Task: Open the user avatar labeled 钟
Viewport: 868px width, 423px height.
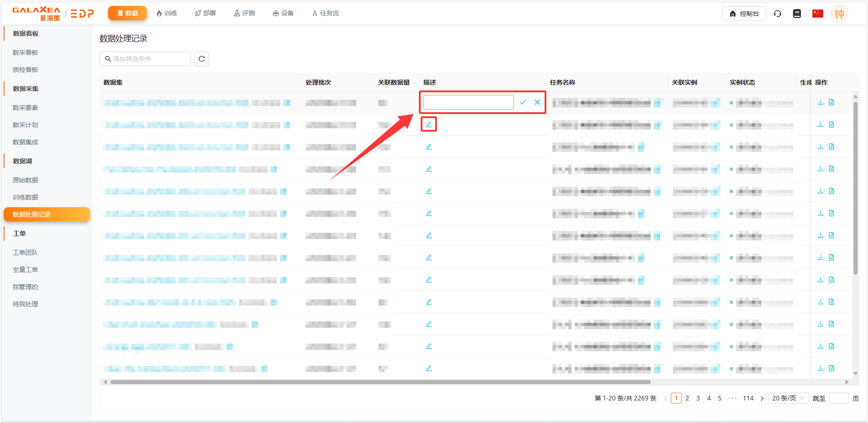Action: pyautogui.click(x=839, y=14)
